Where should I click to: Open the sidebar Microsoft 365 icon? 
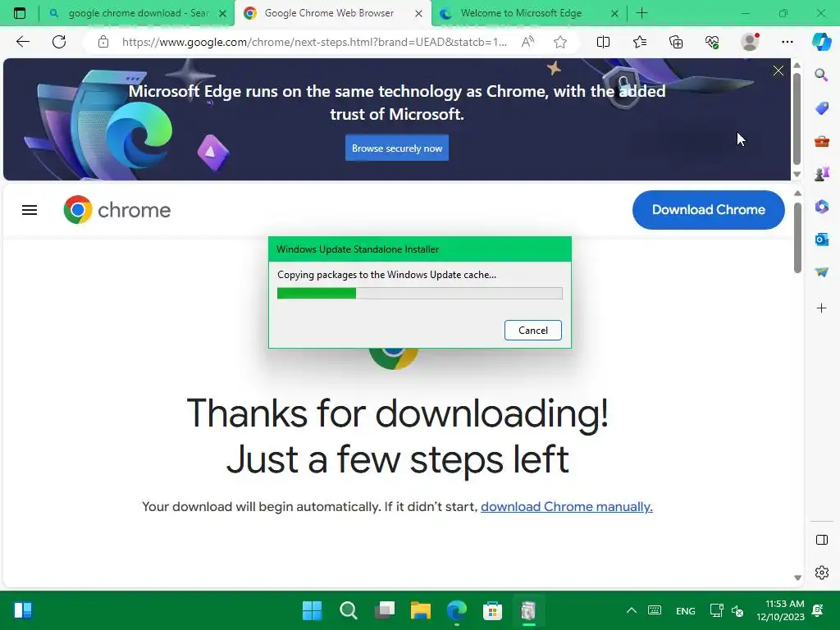click(x=821, y=206)
